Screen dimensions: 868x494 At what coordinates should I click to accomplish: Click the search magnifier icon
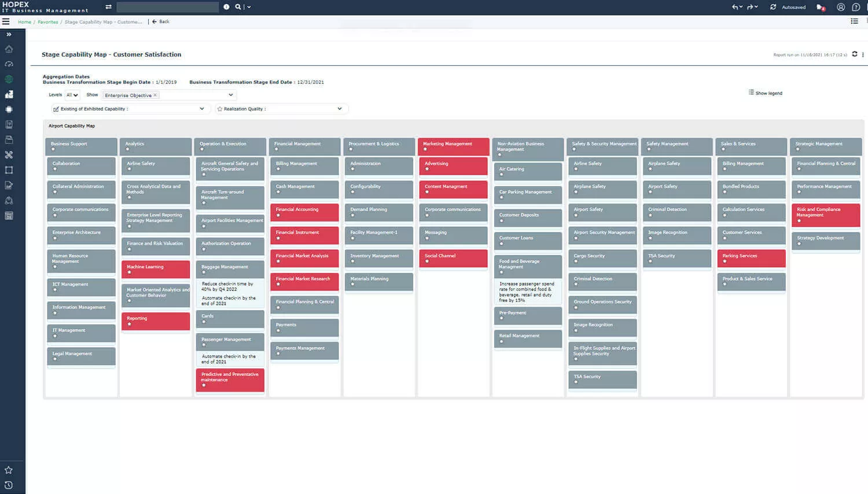(x=238, y=7)
